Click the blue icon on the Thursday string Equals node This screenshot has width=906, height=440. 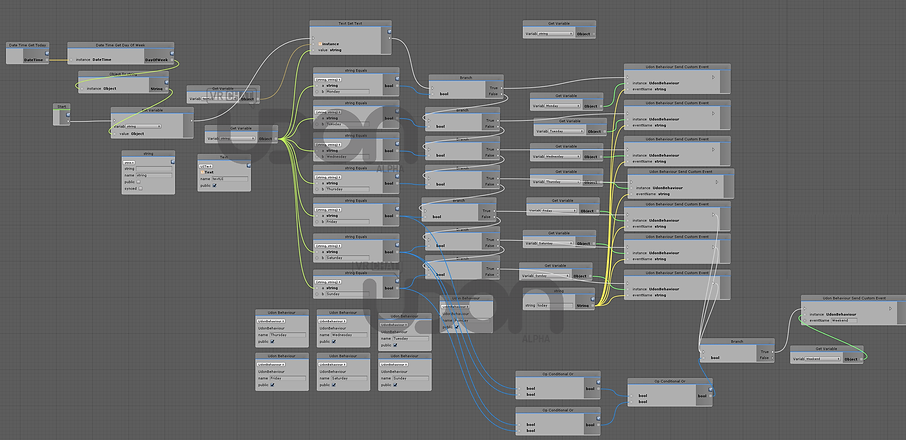(397, 176)
